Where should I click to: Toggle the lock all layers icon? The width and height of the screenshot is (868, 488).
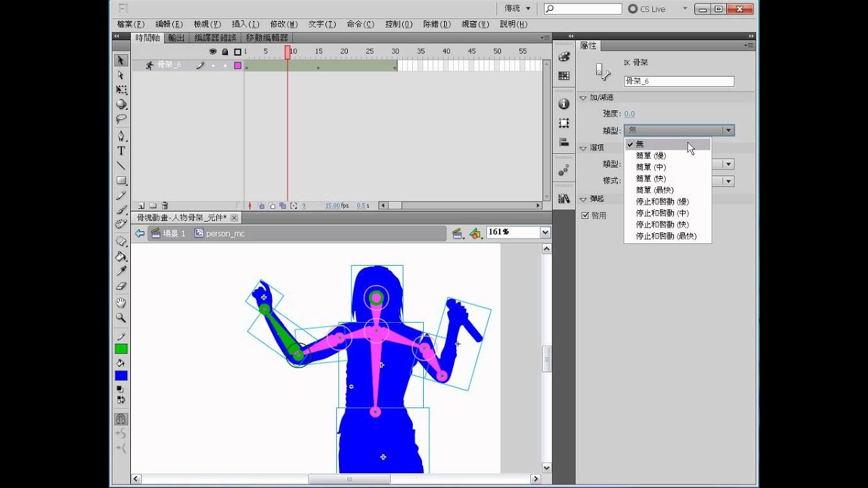[x=224, y=52]
